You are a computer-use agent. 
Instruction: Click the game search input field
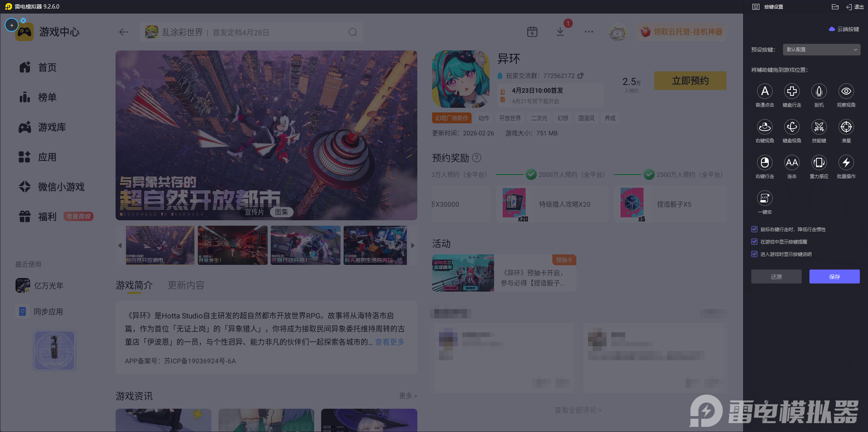point(252,32)
